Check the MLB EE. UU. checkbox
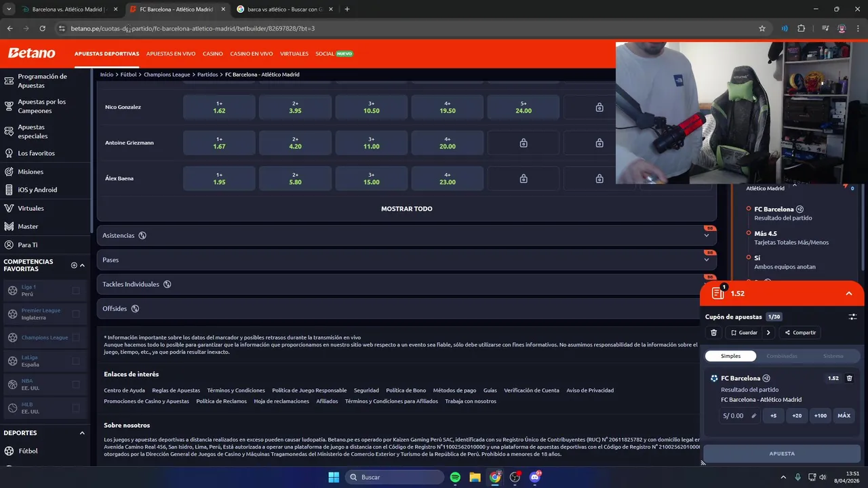868x488 pixels. coord(76,408)
